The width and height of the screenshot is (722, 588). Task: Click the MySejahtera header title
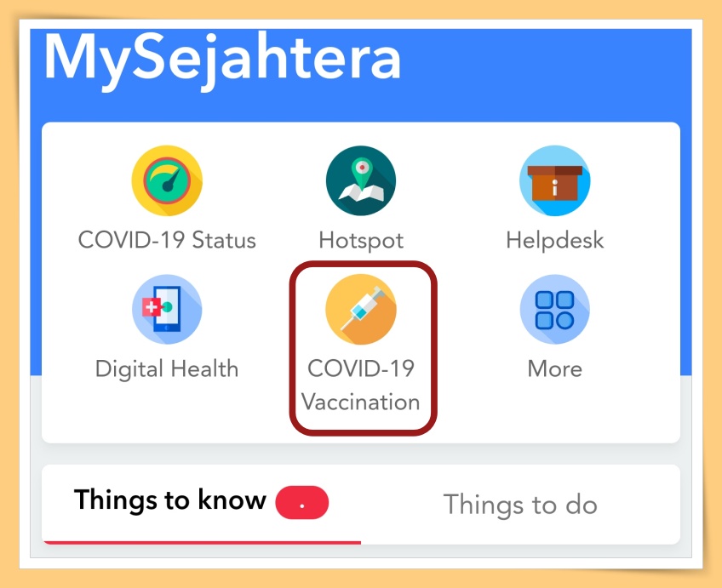(222, 60)
